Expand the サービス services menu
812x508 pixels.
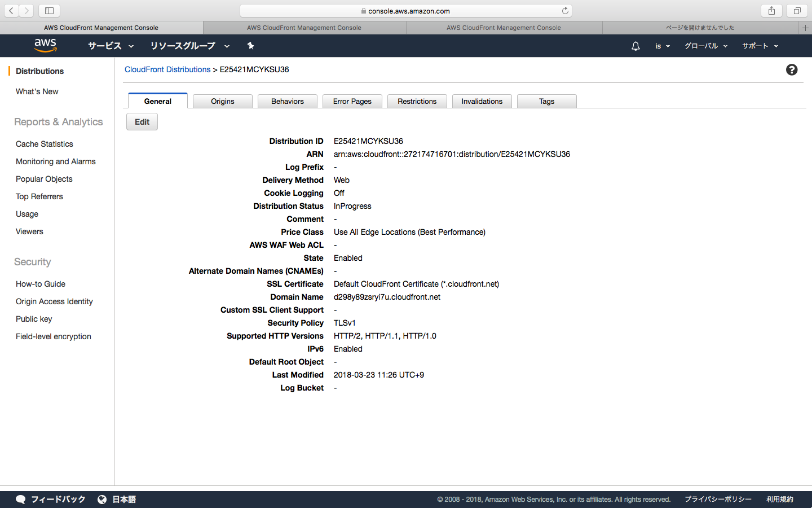tap(111, 46)
